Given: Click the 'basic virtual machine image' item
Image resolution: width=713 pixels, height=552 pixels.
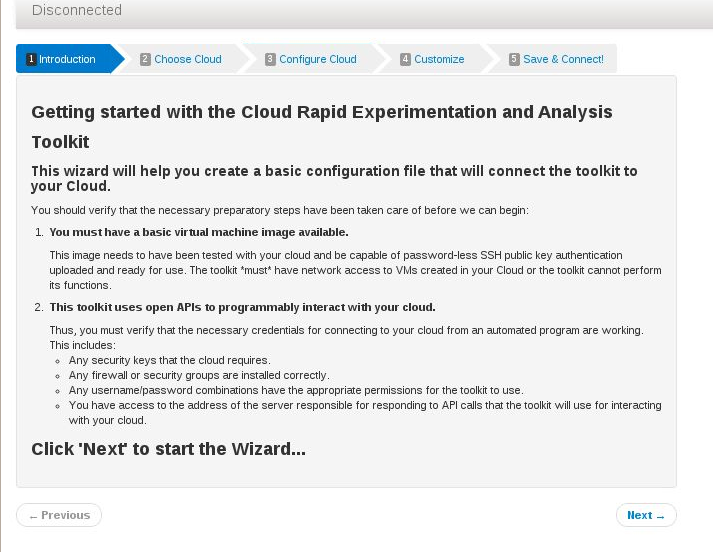Looking at the screenshot, I should (x=199, y=232).
